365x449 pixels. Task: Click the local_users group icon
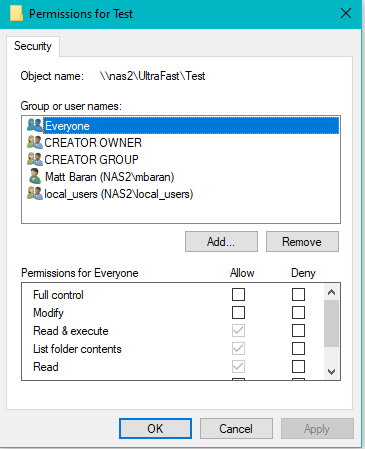(35, 194)
